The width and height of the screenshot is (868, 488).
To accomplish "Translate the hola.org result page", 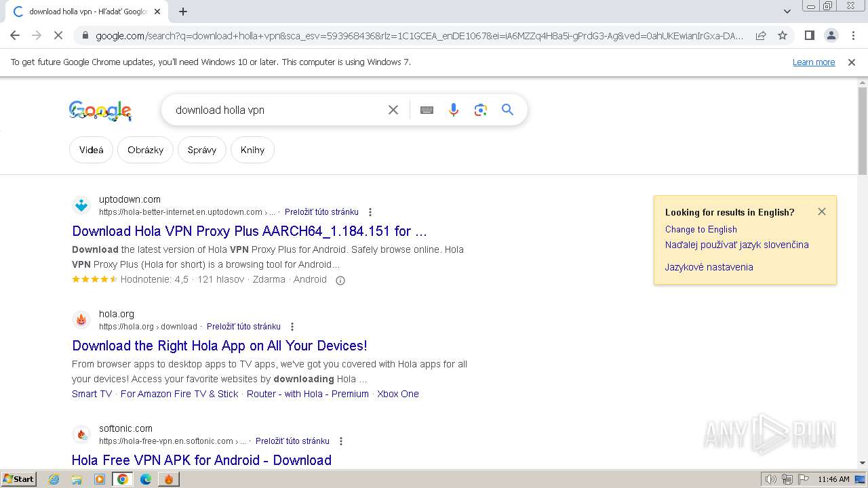I will 243,327.
